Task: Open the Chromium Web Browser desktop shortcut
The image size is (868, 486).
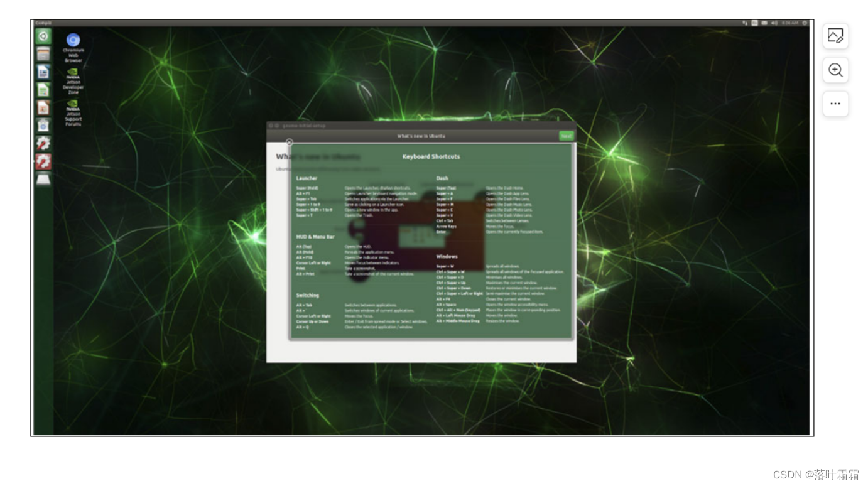Action: tap(73, 48)
